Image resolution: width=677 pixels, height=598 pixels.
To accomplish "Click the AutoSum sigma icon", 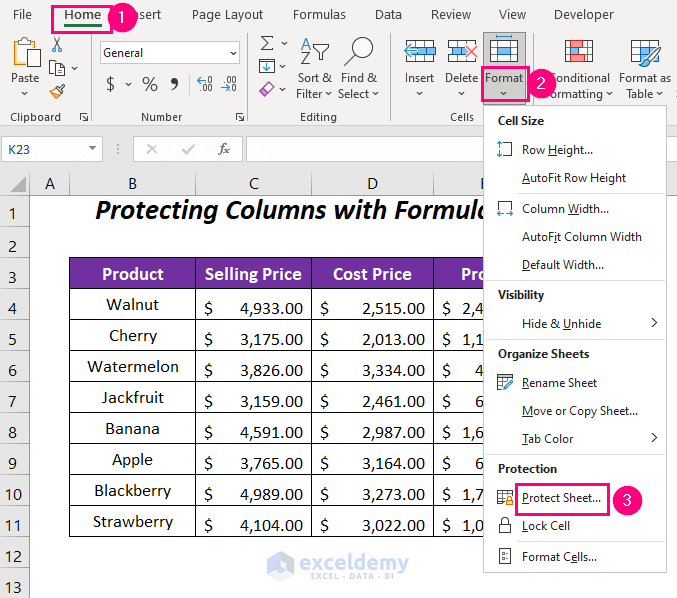I will point(267,43).
